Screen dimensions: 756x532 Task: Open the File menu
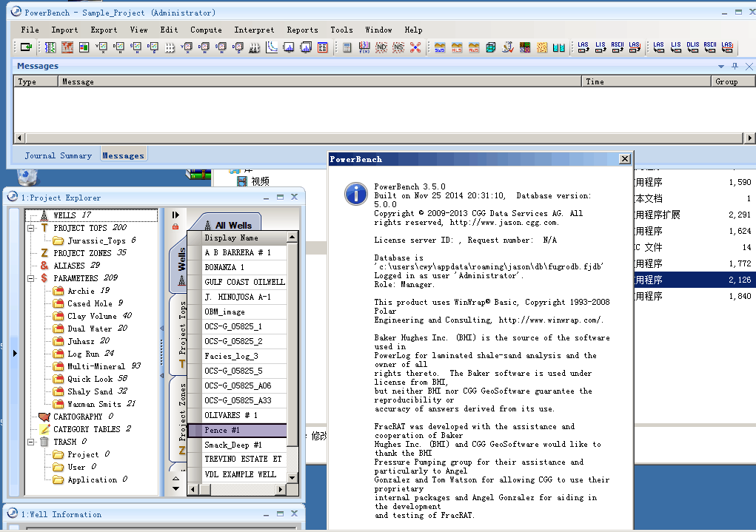(30, 30)
